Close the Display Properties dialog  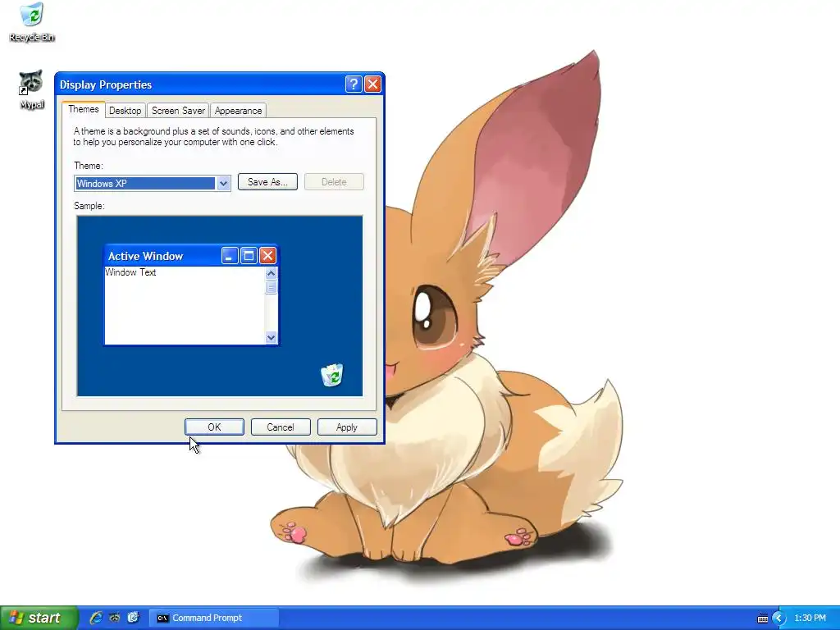click(373, 84)
